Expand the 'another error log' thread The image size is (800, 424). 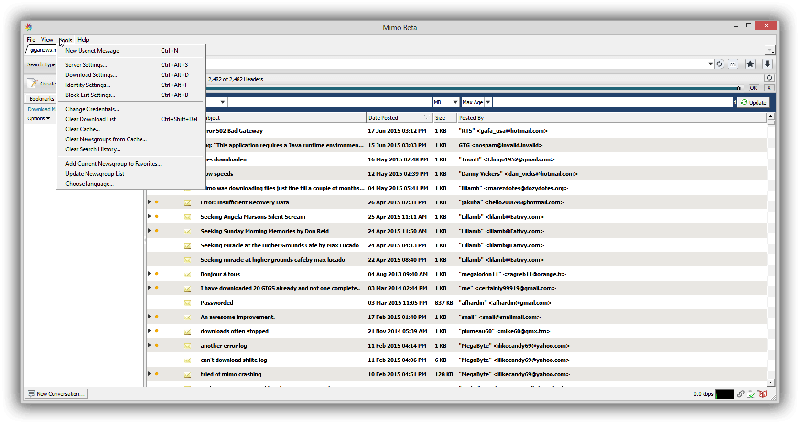point(149,345)
